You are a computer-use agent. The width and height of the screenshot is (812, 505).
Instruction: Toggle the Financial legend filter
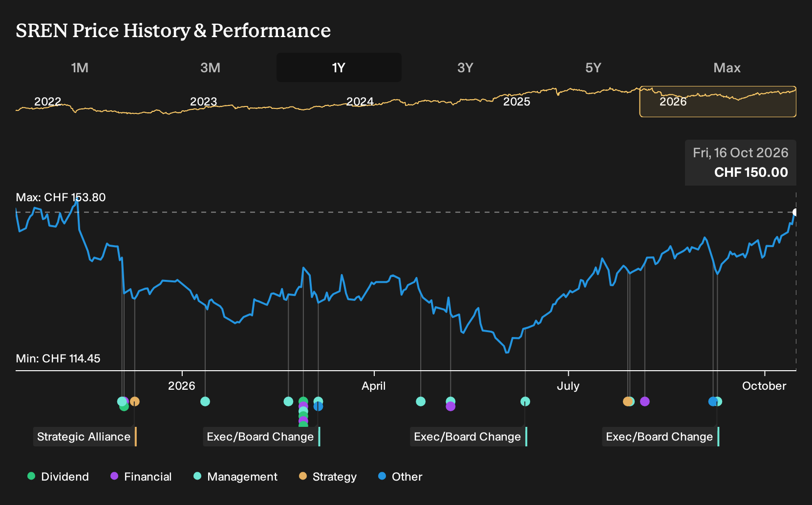coord(141,476)
